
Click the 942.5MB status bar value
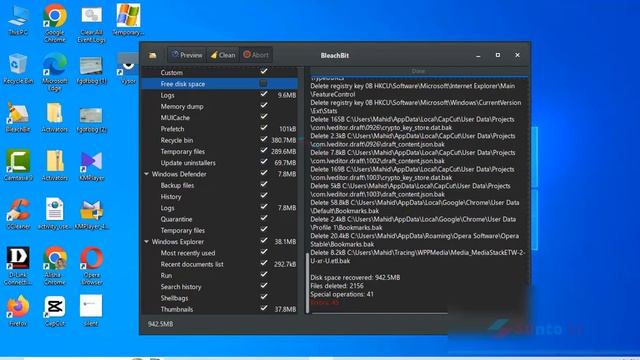click(160, 324)
